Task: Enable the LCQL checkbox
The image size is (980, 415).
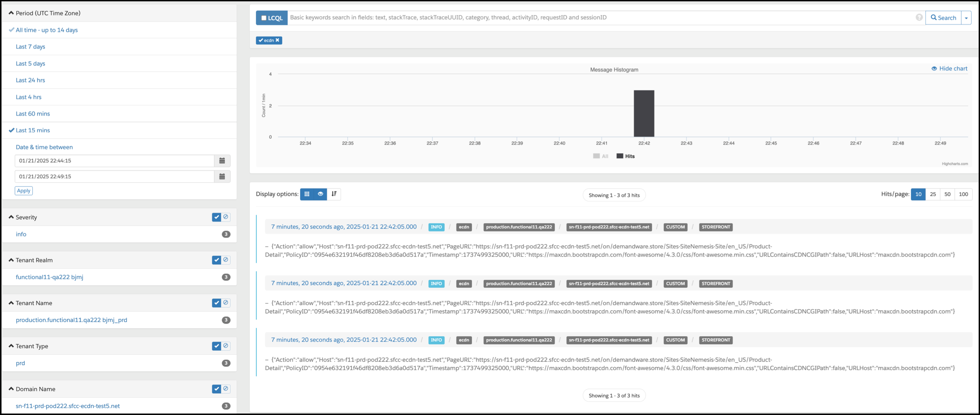Action: point(264,18)
